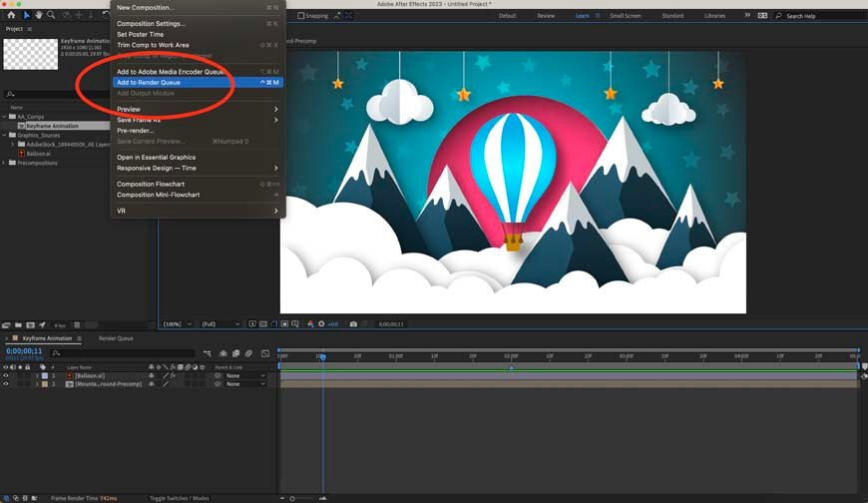This screenshot has height=503, width=868.
Task: Switch to the Learn workspace
Action: pyautogui.click(x=582, y=16)
